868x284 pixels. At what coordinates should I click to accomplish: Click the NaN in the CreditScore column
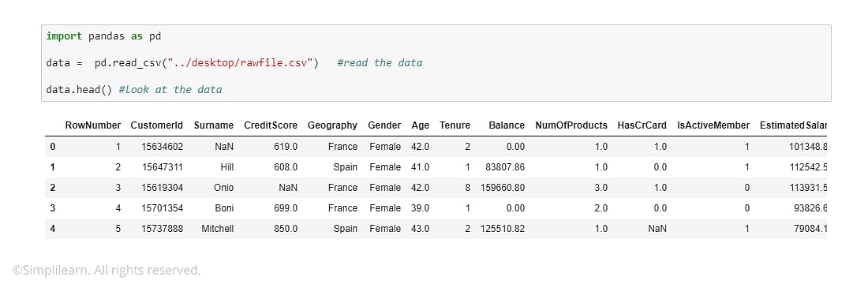tap(288, 188)
